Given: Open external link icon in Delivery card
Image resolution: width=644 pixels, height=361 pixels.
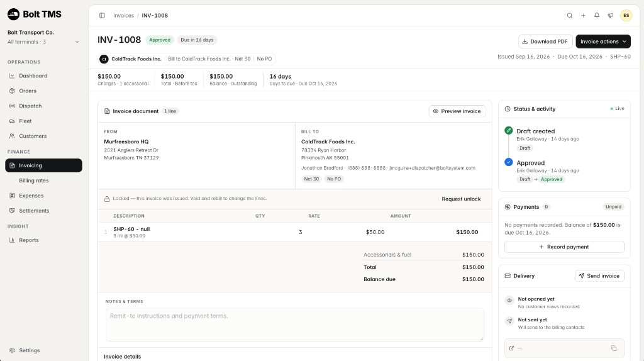Looking at the screenshot, I should 511,348.
